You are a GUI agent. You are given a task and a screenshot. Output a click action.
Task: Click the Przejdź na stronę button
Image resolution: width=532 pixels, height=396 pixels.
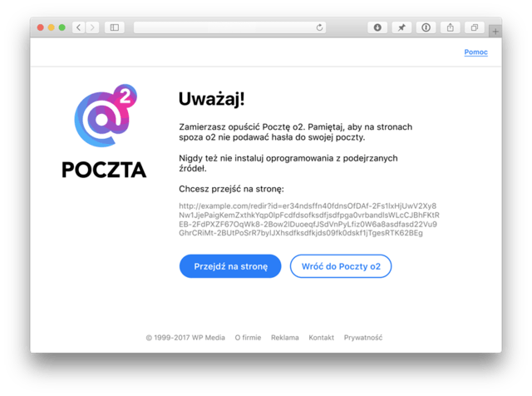tap(230, 266)
